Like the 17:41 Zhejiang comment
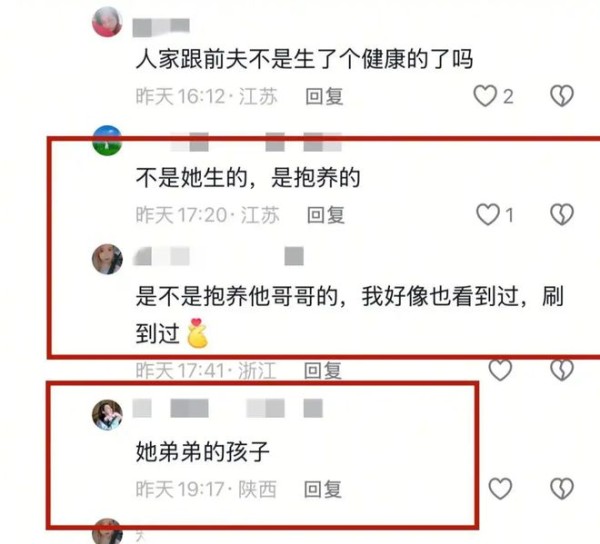 (500, 370)
